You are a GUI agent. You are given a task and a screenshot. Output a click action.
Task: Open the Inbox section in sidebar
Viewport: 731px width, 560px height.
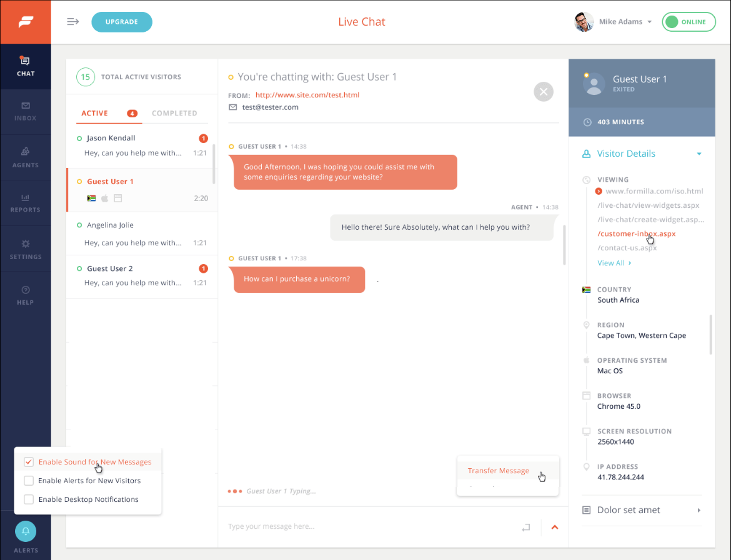(26, 111)
